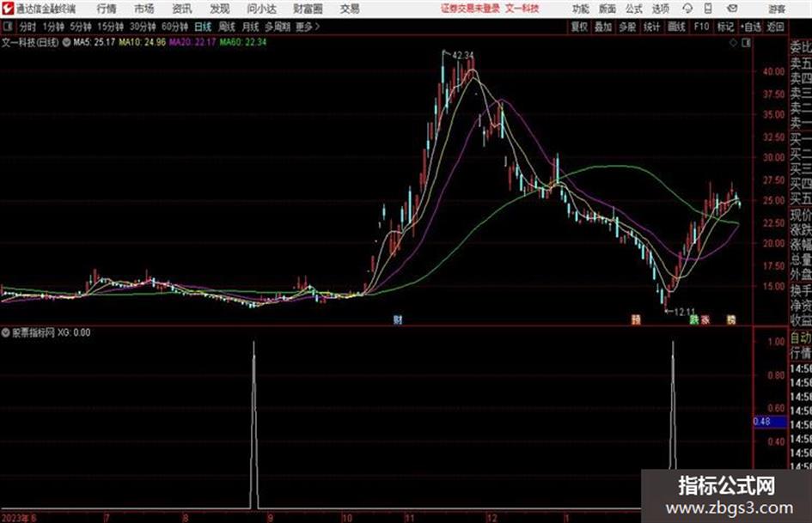Click the 标记 mark button
812x523 pixels.
pos(725,27)
